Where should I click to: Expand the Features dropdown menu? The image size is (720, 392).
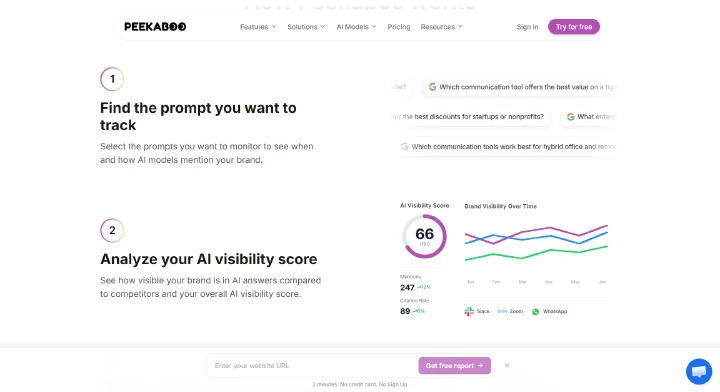[258, 27]
